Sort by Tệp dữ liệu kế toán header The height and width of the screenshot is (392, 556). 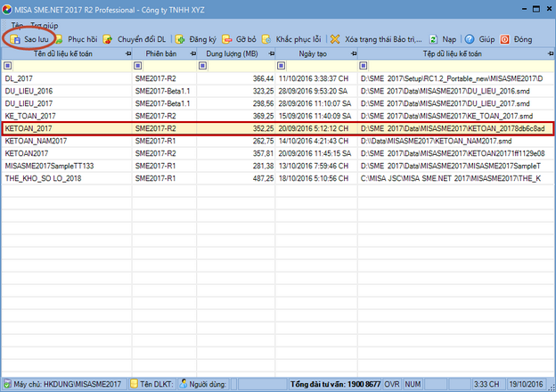pos(452,53)
